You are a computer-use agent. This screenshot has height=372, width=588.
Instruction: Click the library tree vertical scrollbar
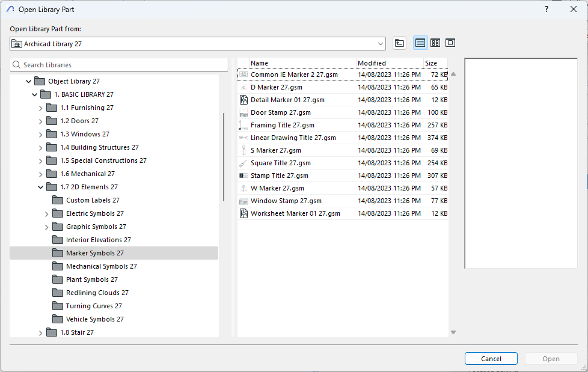click(224, 157)
